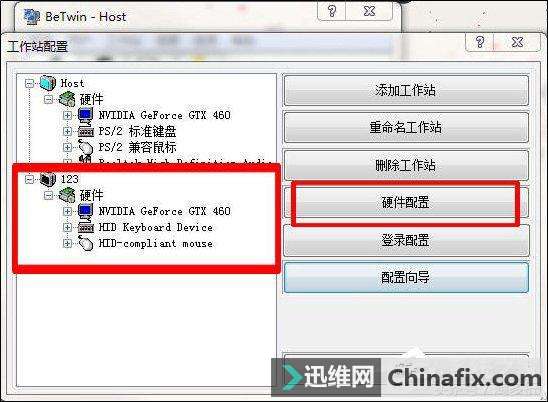
Task: Open the 登录配置 login settings
Action: point(406,240)
